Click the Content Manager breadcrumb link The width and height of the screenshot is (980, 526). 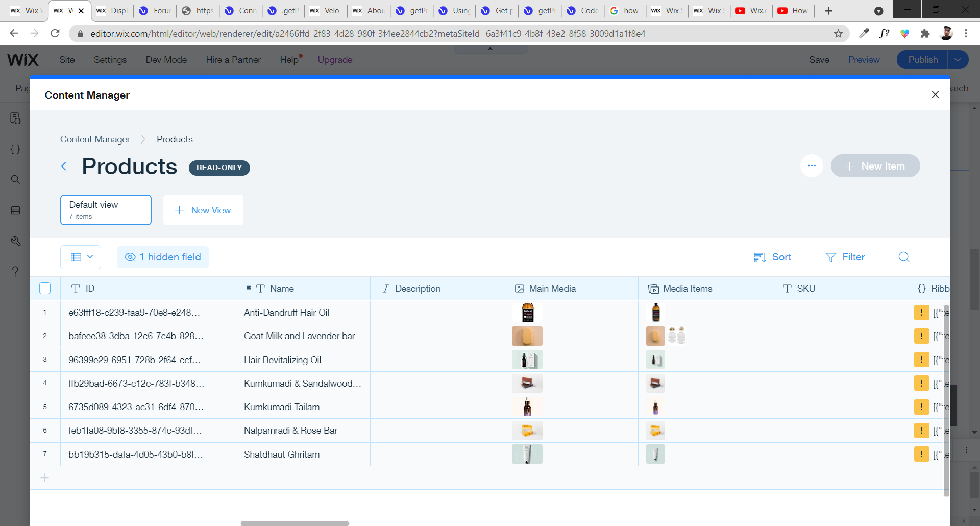pos(95,139)
